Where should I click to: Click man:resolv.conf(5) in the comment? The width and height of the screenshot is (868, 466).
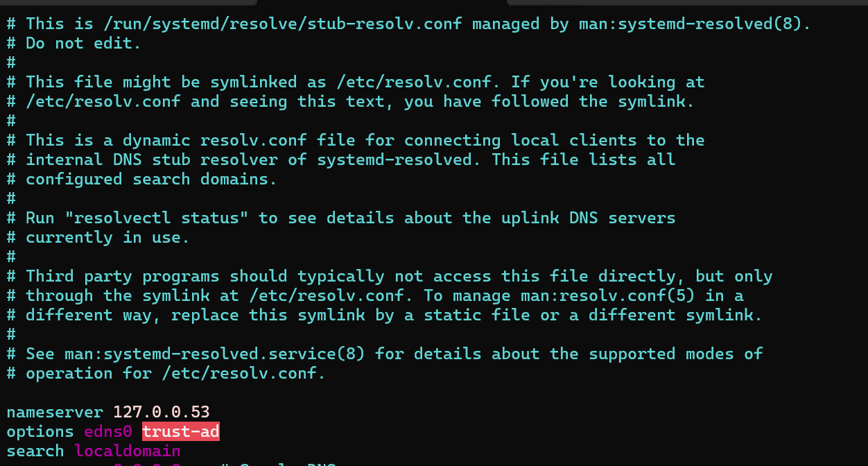(608, 295)
